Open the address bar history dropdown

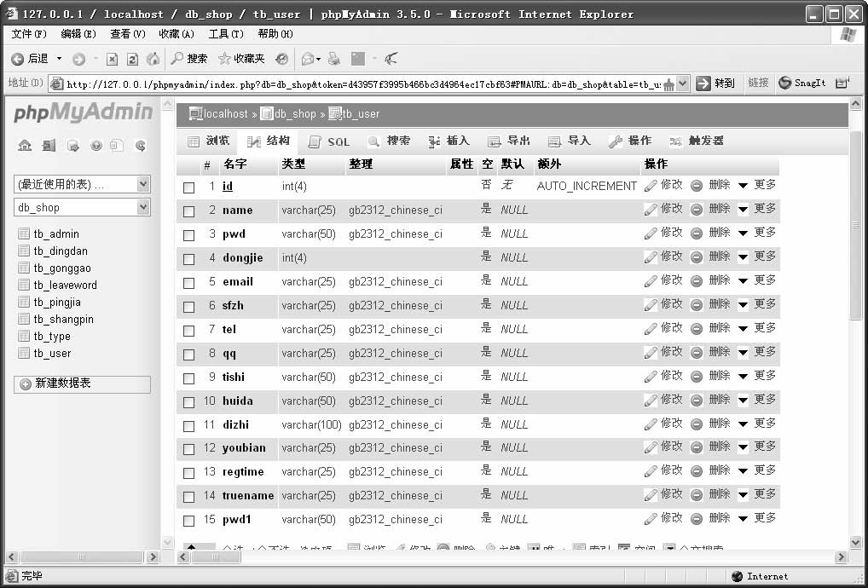point(683,84)
